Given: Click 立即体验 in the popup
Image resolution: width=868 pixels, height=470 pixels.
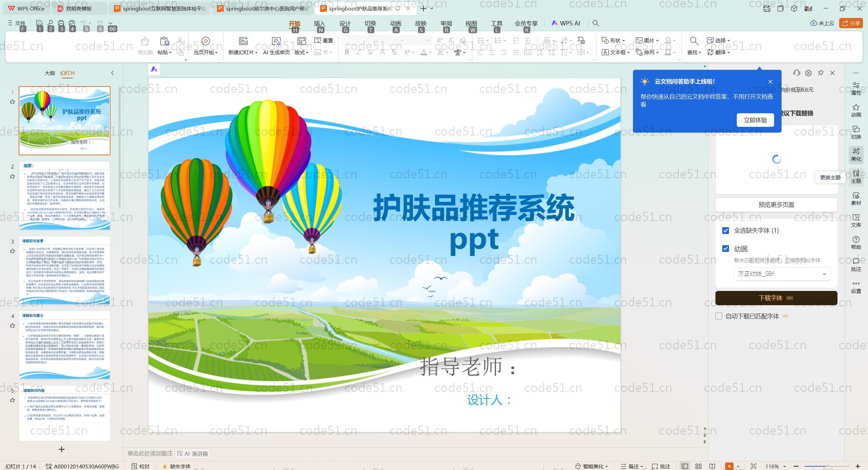Looking at the screenshot, I should pos(755,120).
